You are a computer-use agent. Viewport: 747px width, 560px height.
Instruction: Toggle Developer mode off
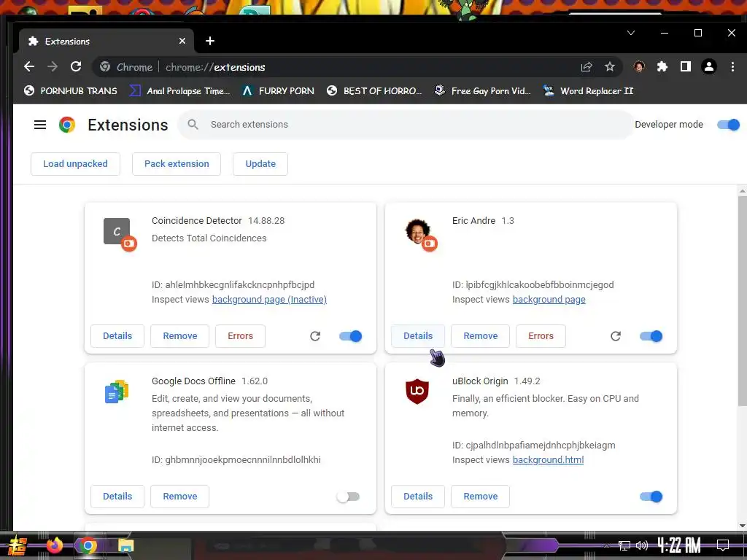[729, 125]
